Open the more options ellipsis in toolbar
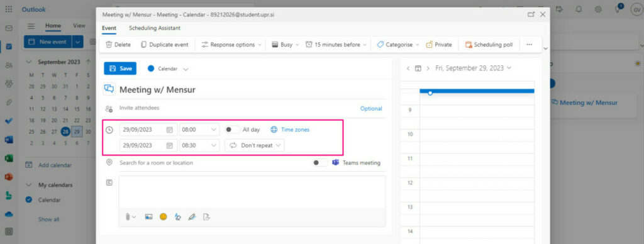This screenshot has height=244, width=644. [x=529, y=45]
